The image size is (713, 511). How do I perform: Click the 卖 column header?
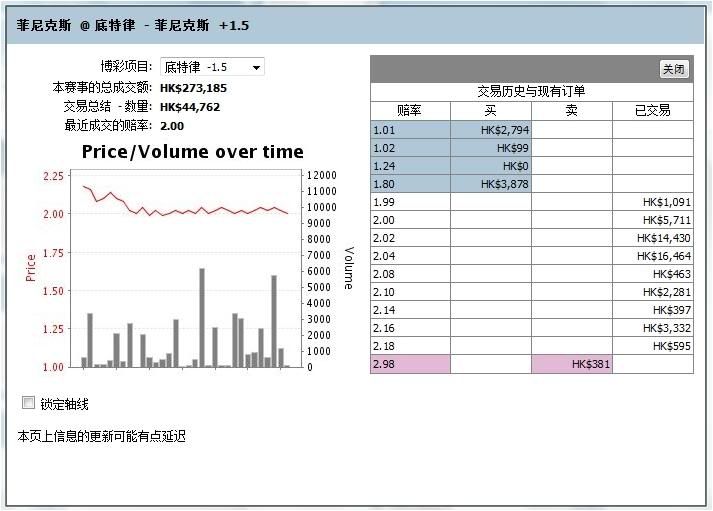tap(571, 111)
